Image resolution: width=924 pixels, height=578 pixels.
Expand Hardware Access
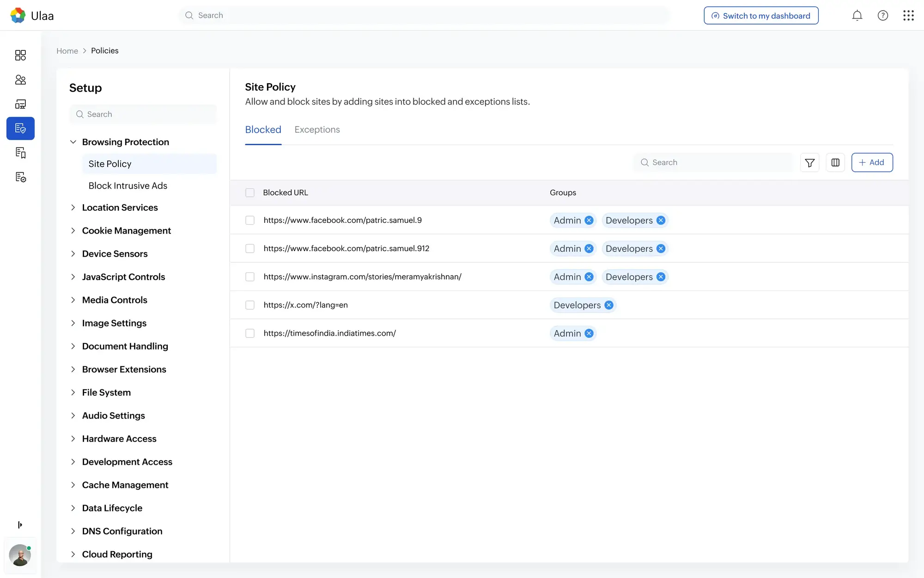pos(73,439)
